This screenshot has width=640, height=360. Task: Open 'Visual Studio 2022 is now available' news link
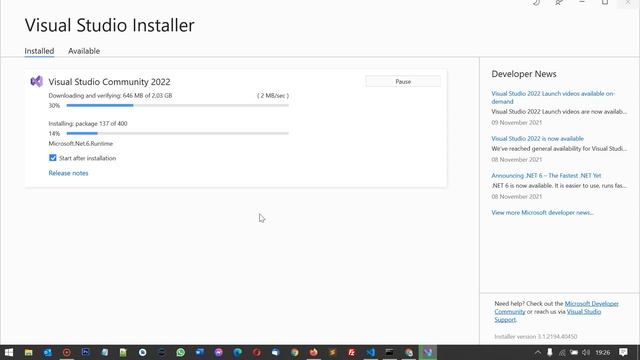538,139
